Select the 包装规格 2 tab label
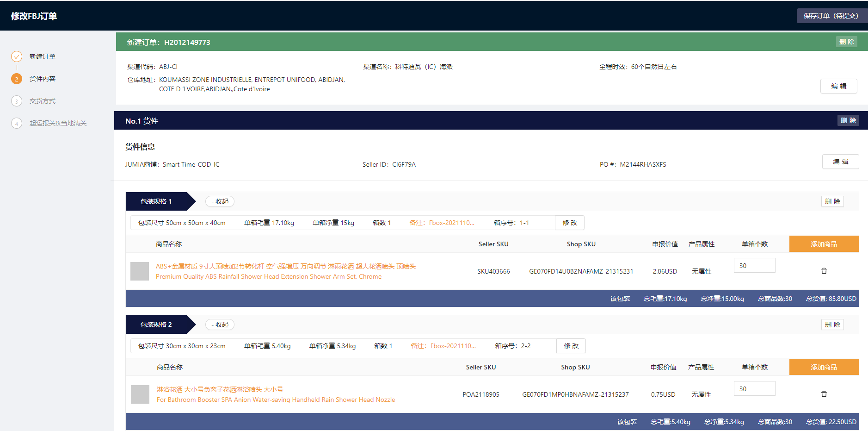 [156, 325]
